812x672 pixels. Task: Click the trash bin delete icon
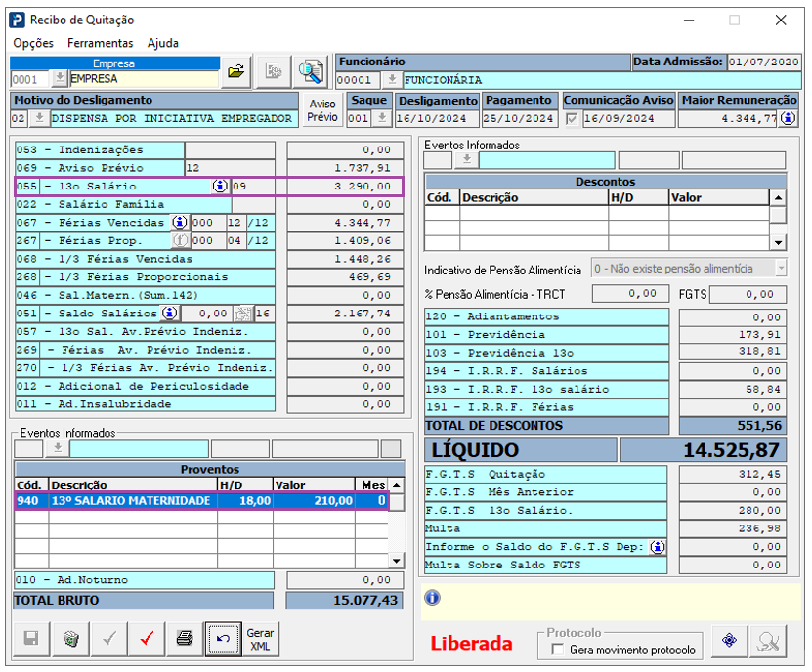[71, 639]
